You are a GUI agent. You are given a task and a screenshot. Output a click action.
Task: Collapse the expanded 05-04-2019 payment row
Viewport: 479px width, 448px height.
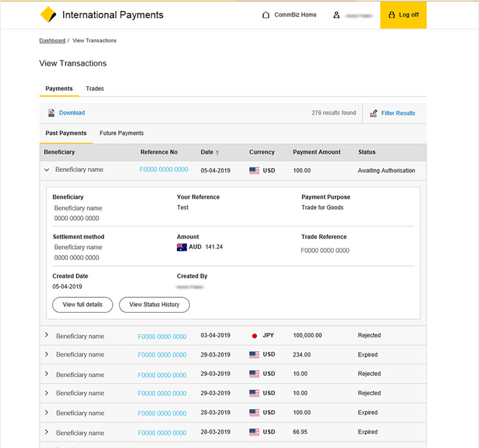pos(47,170)
